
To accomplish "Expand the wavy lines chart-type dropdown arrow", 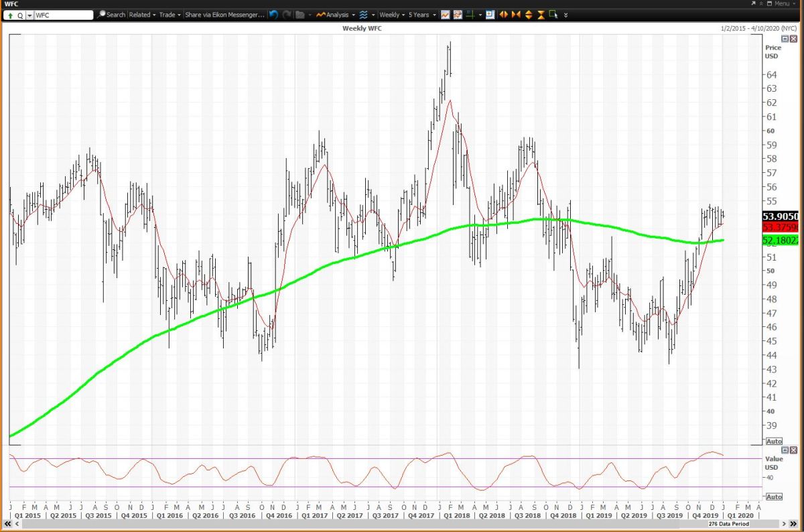I will click(x=373, y=15).
